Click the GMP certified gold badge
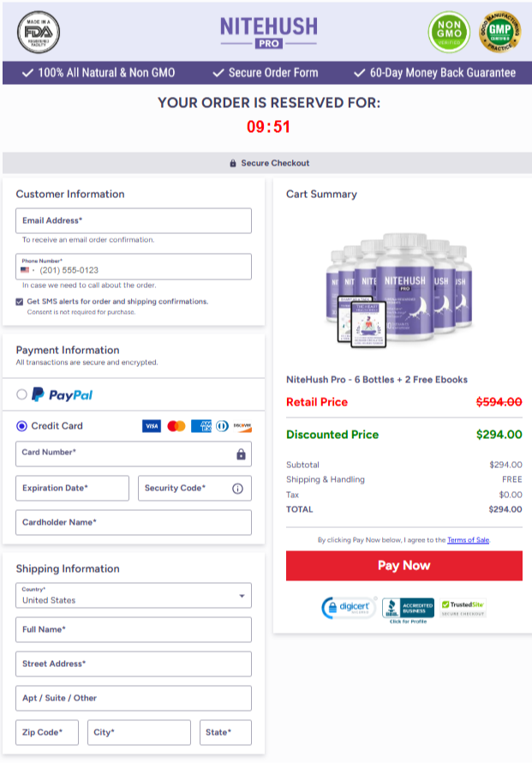532x763 pixels. 500,33
